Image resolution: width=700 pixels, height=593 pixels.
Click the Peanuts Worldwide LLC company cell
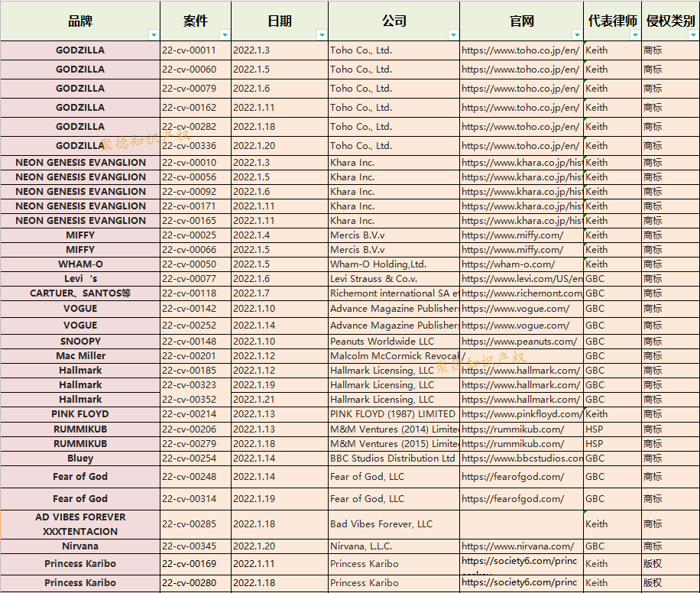coord(394,342)
